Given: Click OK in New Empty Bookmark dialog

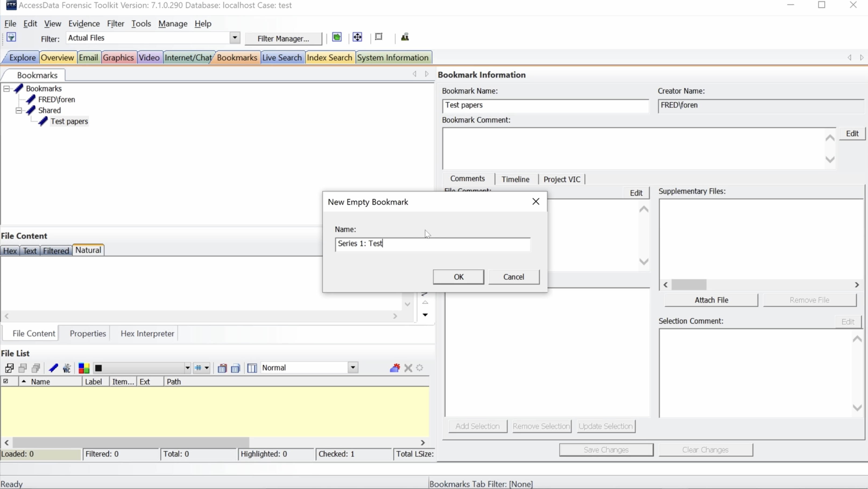Looking at the screenshot, I should (458, 277).
